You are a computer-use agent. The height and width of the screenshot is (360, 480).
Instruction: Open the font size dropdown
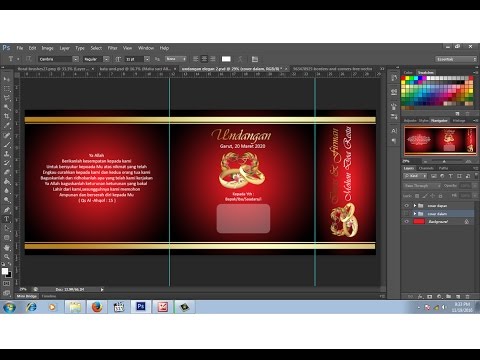pos(147,59)
